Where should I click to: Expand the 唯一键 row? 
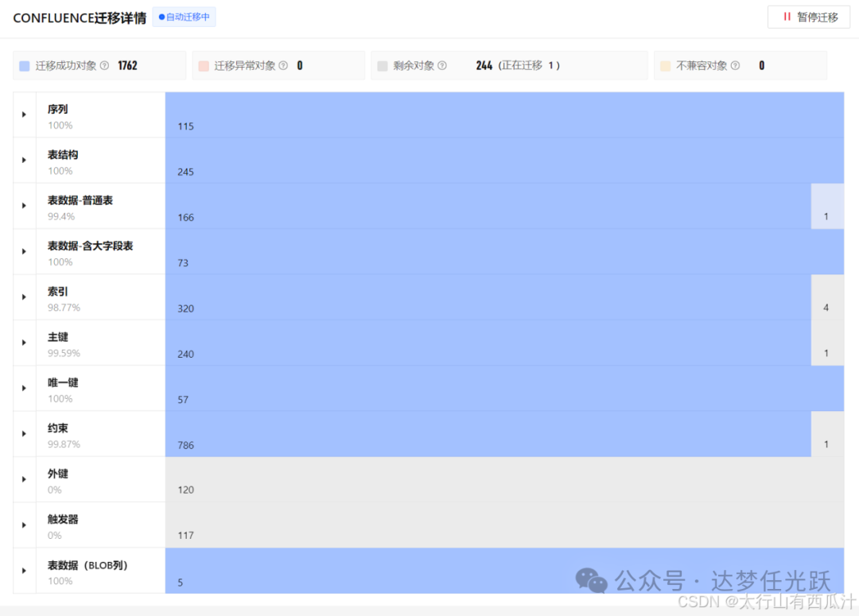click(x=24, y=388)
